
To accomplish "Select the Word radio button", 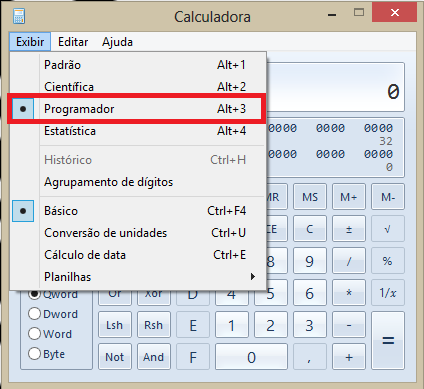I will (x=50, y=334).
